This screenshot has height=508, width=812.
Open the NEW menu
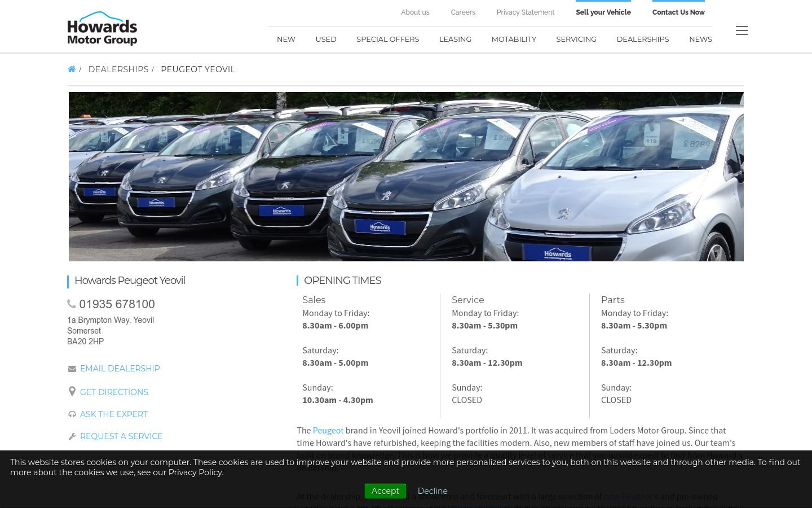(286, 39)
